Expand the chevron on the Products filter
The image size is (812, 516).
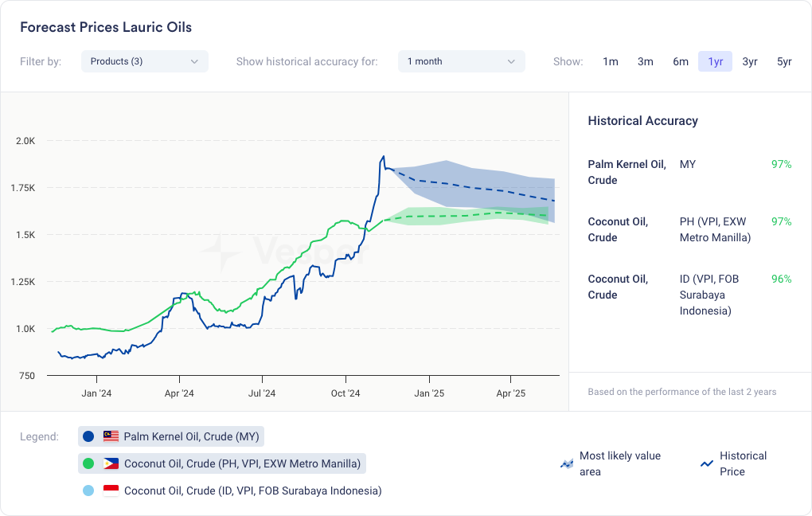tap(194, 61)
